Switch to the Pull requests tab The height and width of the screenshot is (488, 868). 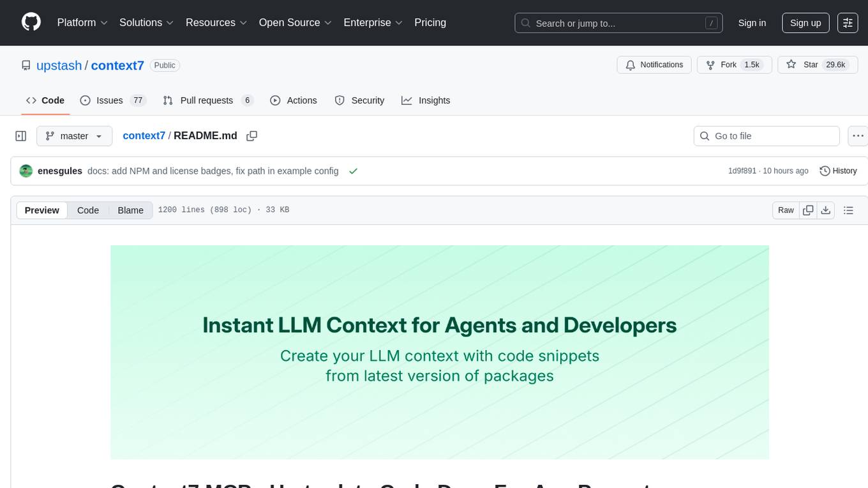pos(208,100)
